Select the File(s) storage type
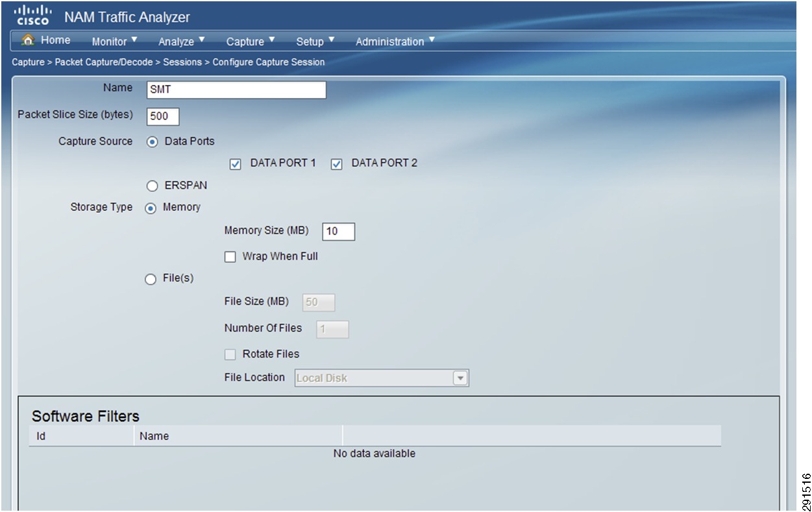The image size is (812, 512). pos(151,279)
